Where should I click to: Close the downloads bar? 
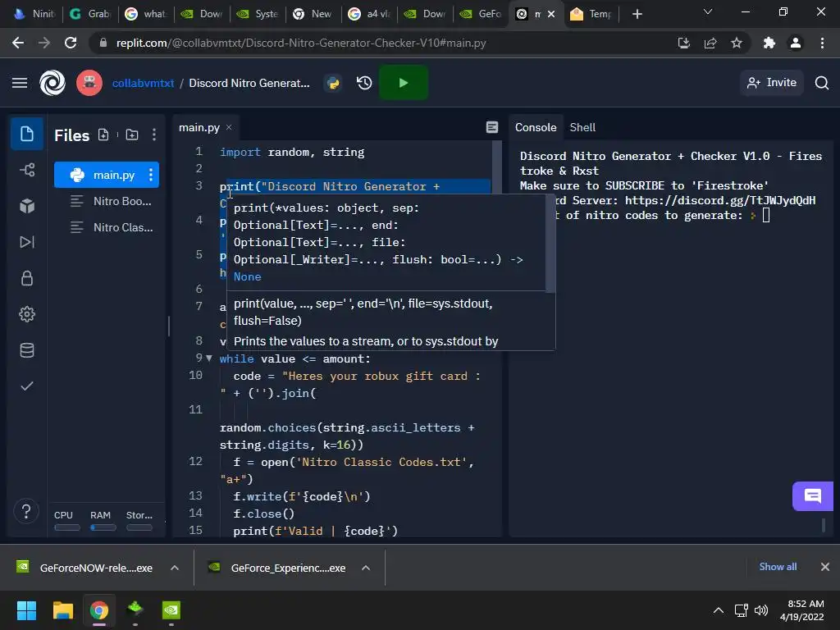tap(825, 566)
